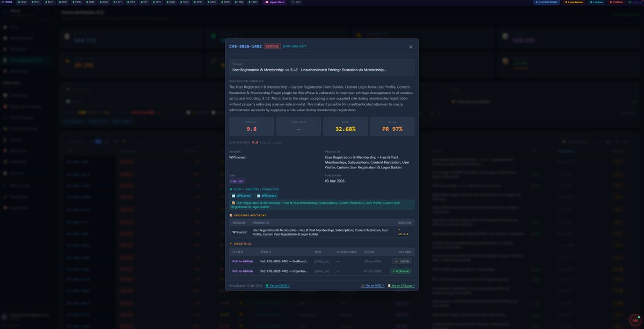
Task: Click the teal User Registration & Membership product chip
Action: click(322, 204)
